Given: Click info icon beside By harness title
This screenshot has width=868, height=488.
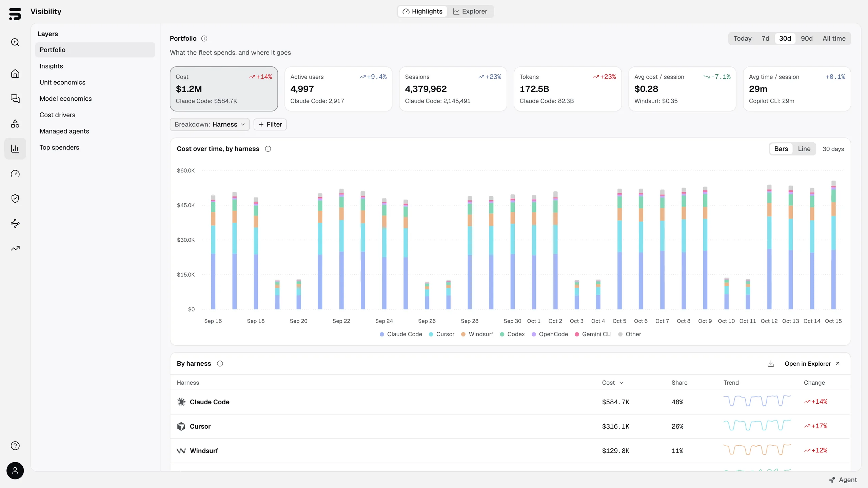Looking at the screenshot, I should pos(220,364).
